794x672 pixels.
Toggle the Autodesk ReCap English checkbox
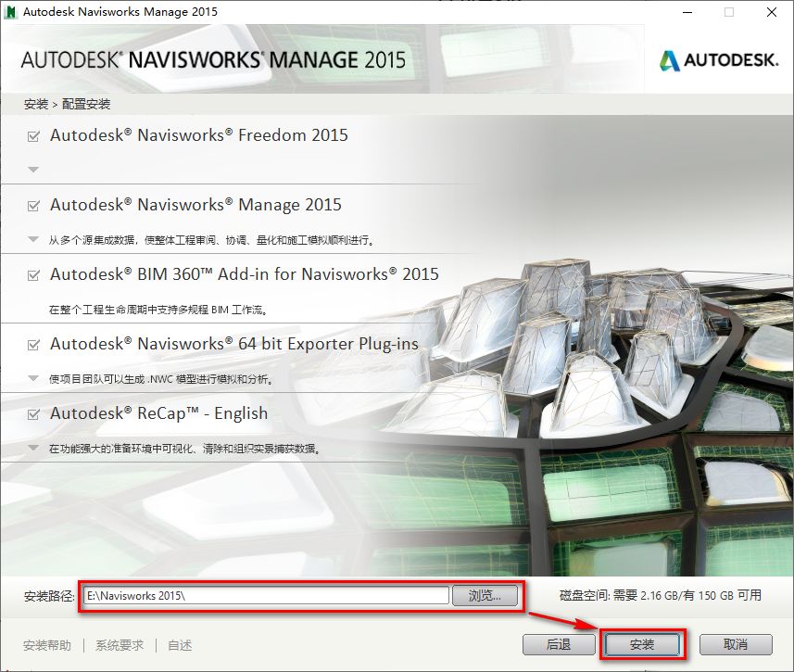(31, 413)
